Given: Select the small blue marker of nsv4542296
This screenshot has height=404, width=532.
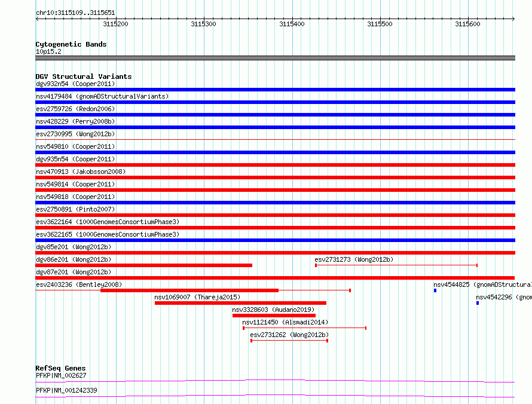Looking at the screenshot, I should coord(478,303).
